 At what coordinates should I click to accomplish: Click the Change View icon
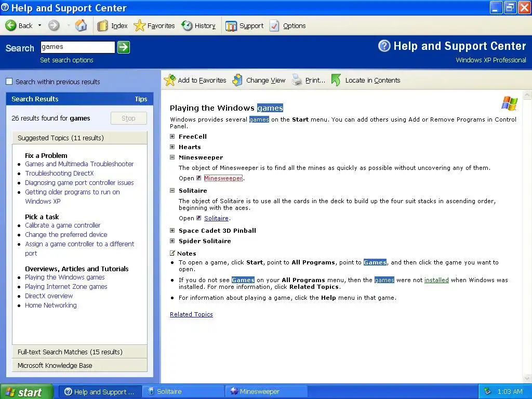click(237, 80)
